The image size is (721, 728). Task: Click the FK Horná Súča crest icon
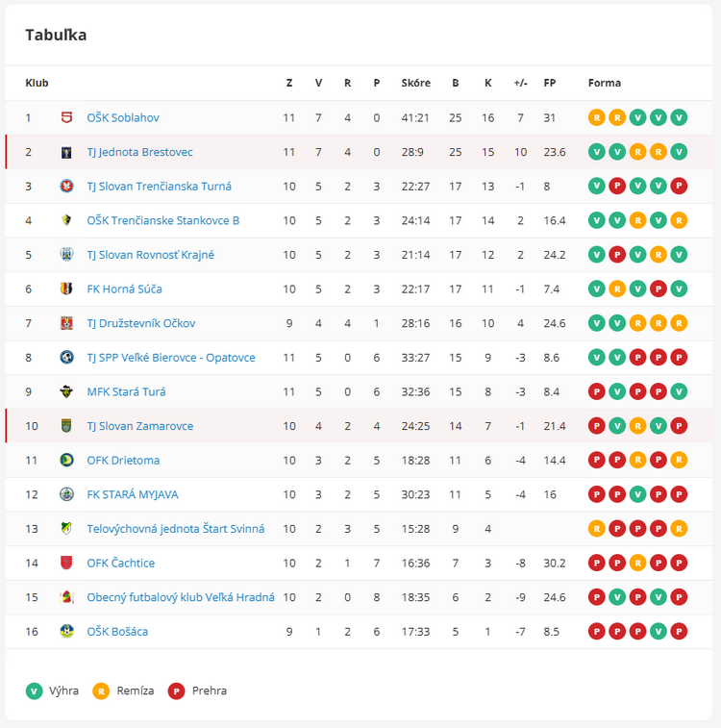coord(66,289)
